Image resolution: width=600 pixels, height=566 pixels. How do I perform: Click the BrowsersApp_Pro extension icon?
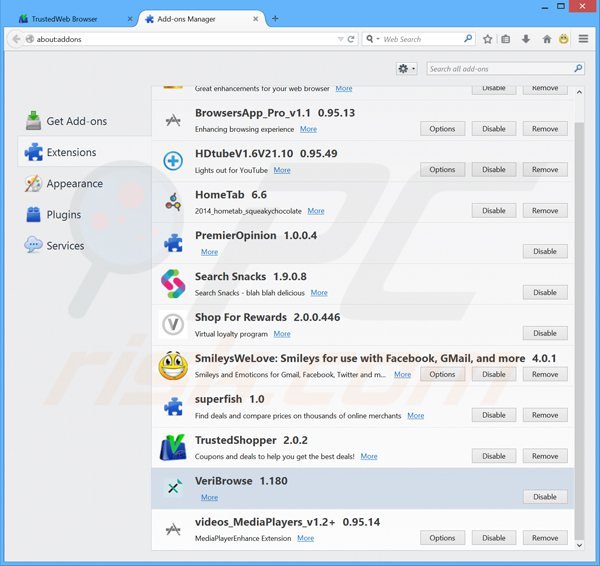pos(173,121)
